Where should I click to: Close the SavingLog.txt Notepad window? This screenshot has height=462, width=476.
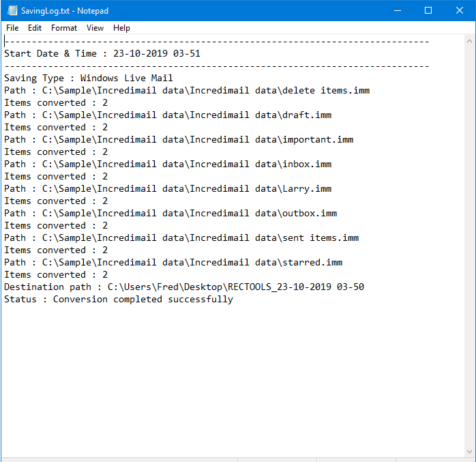pos(460,11)
